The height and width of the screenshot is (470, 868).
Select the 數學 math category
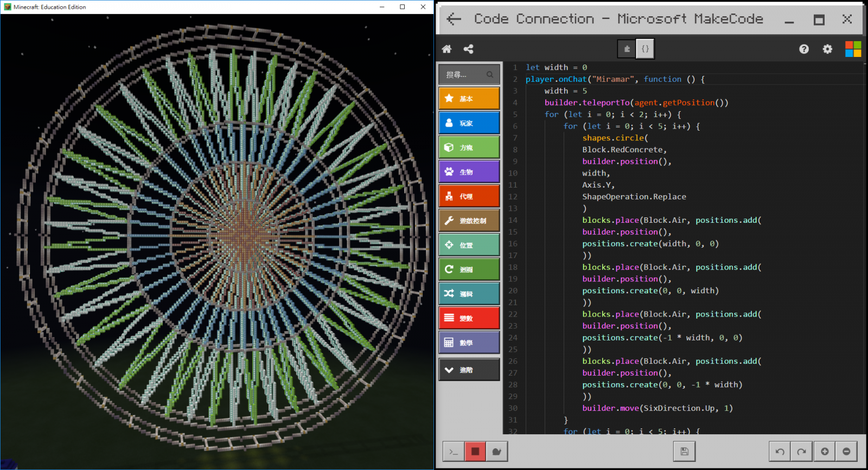pos(469,343)
